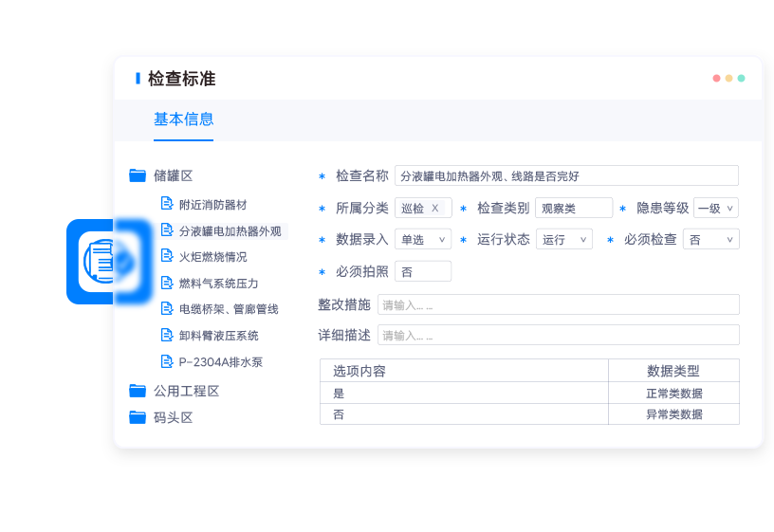
Task: Click the 整改措施 input field
Action: 558,305
